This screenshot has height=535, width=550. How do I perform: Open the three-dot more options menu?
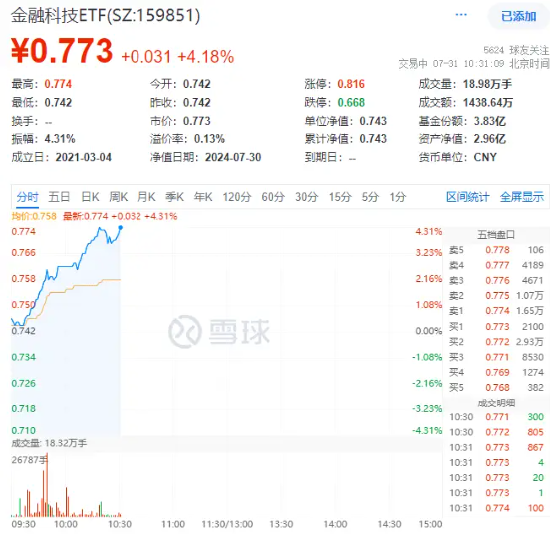pos(461,15)
